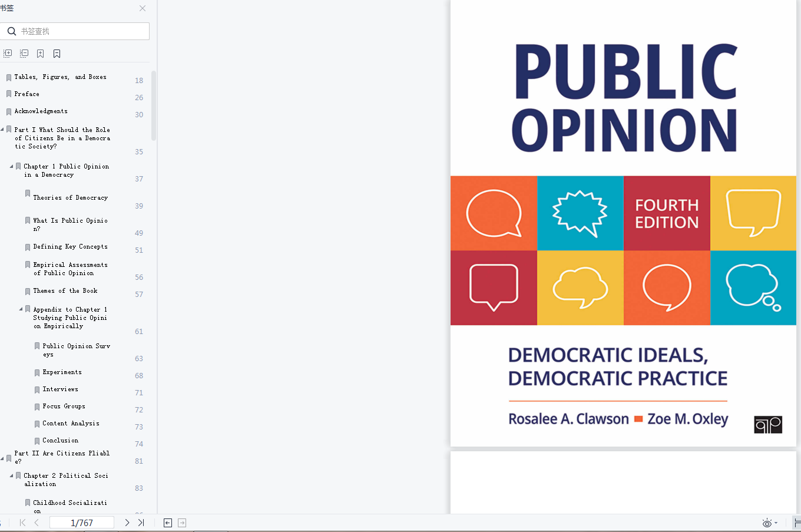
Task: Click the bookmark search field
Action: coord(75,31)
